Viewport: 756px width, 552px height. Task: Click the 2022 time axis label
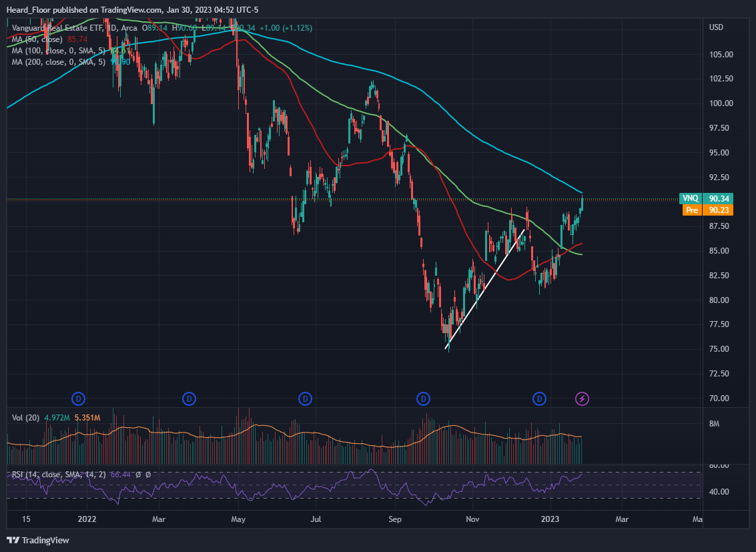pyautogui.click(x=87, y=519)
